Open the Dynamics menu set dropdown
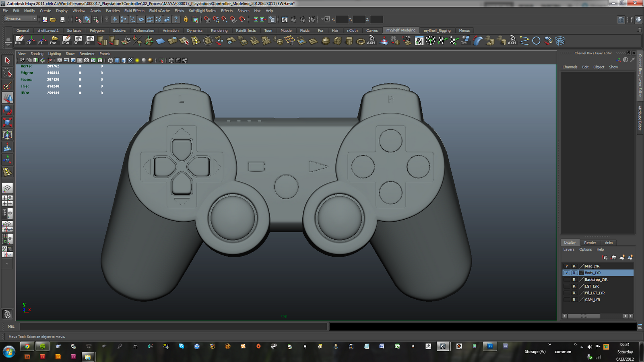The width and height of the screenshot is (644, 362). click(21, 19)
